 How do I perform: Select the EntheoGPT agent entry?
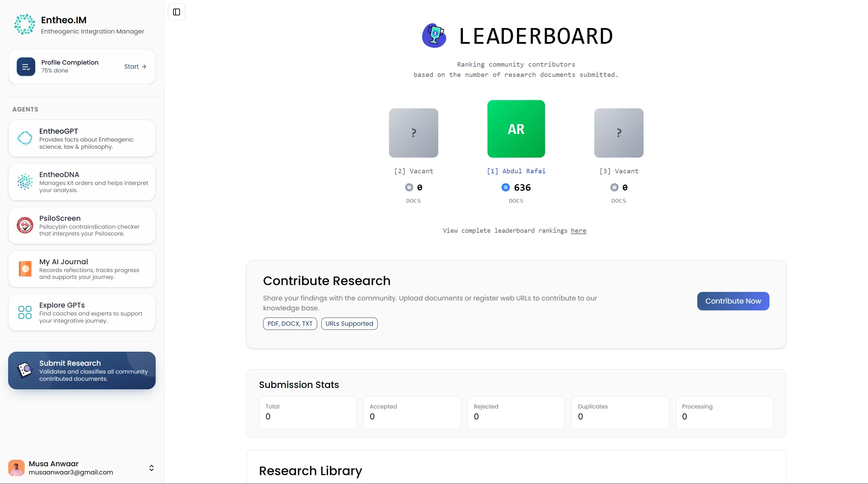coord(82,138)
